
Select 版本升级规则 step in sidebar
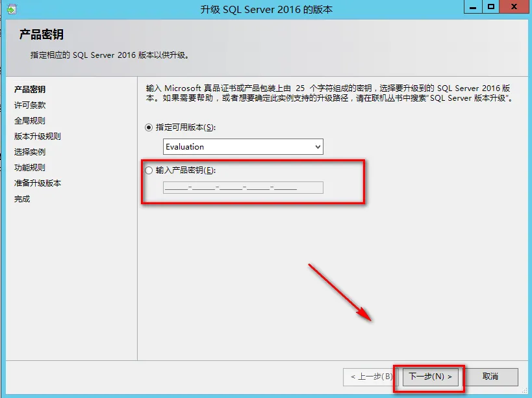(38, 136)
